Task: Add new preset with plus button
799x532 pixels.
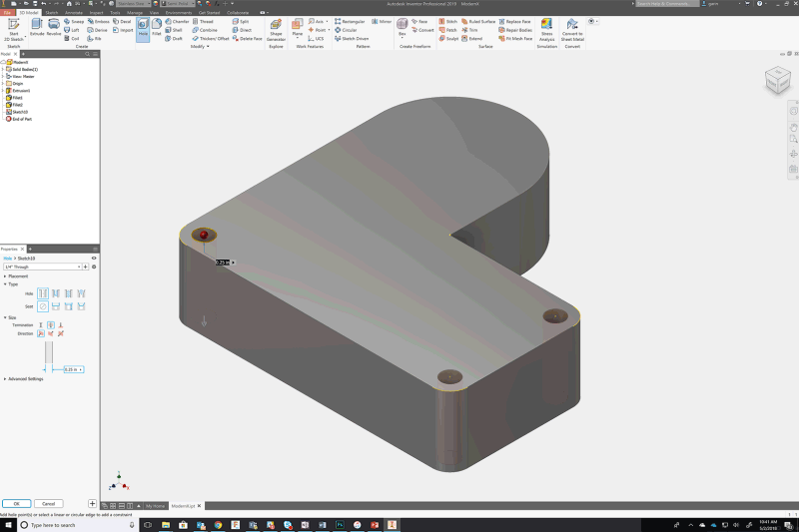Action: tap(86, 266)
